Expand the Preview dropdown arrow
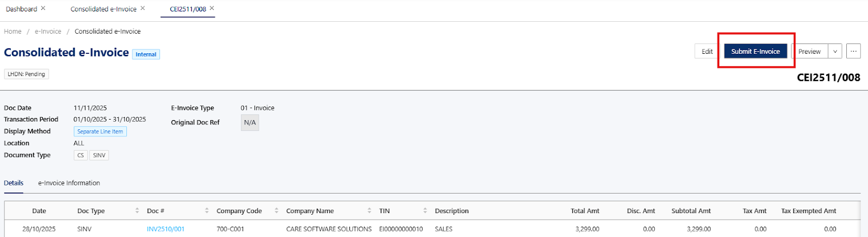This screenshot has height=237, width=868. 835,52
